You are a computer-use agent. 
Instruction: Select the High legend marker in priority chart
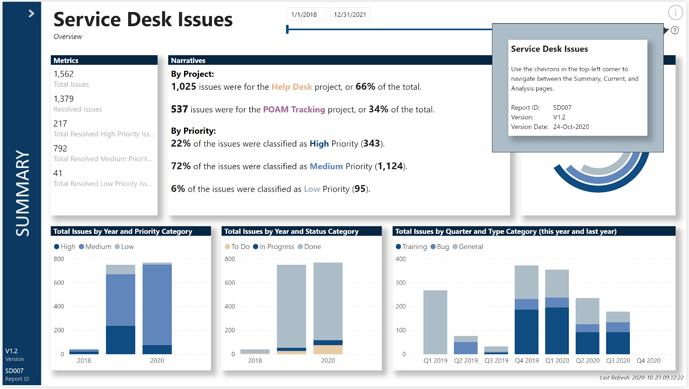(56, 247)
